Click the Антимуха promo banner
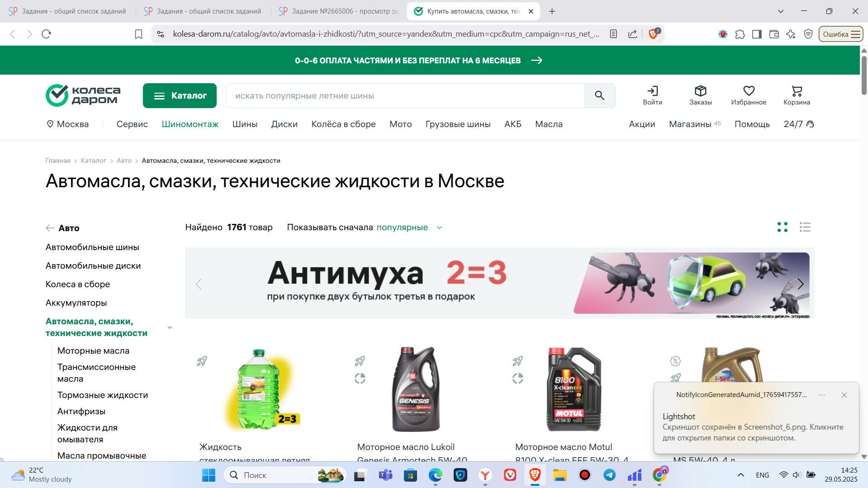Viewport: 868px width, 488px height. 499,283
